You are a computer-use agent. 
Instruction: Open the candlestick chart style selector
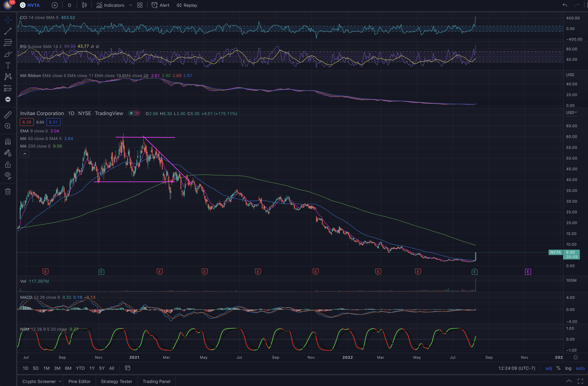pos(84,5)
